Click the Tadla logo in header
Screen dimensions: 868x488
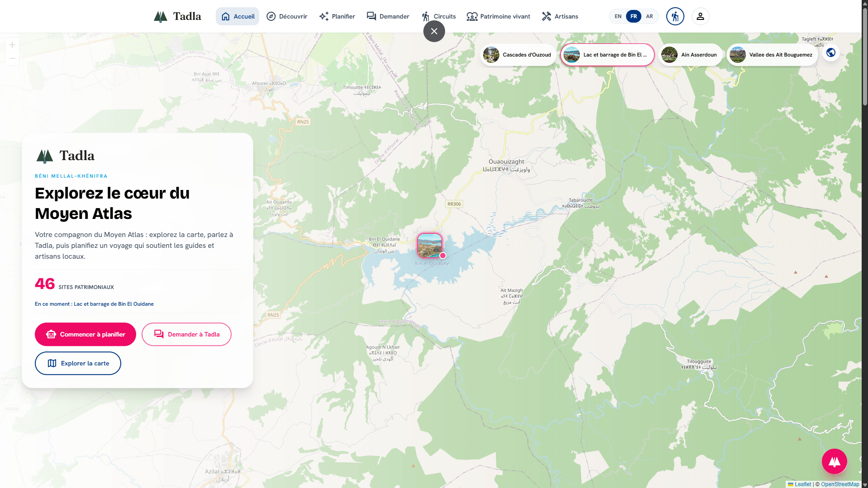177,16
